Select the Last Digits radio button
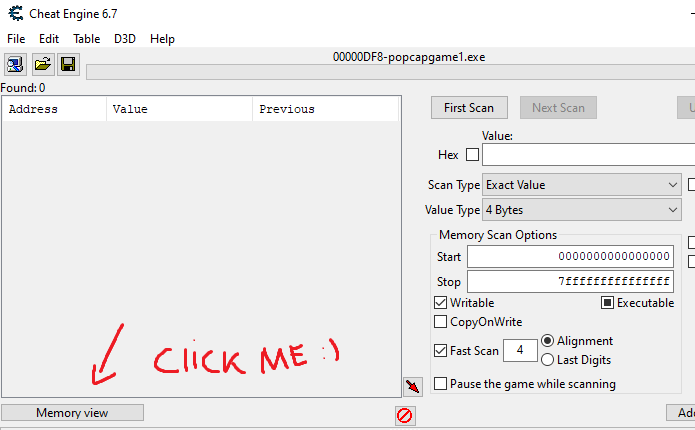 coord(547,360)
